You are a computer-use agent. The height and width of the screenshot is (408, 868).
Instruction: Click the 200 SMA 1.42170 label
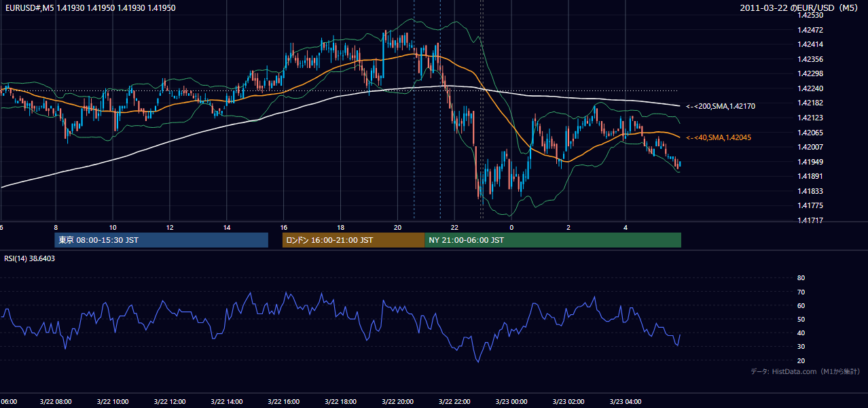721,106
